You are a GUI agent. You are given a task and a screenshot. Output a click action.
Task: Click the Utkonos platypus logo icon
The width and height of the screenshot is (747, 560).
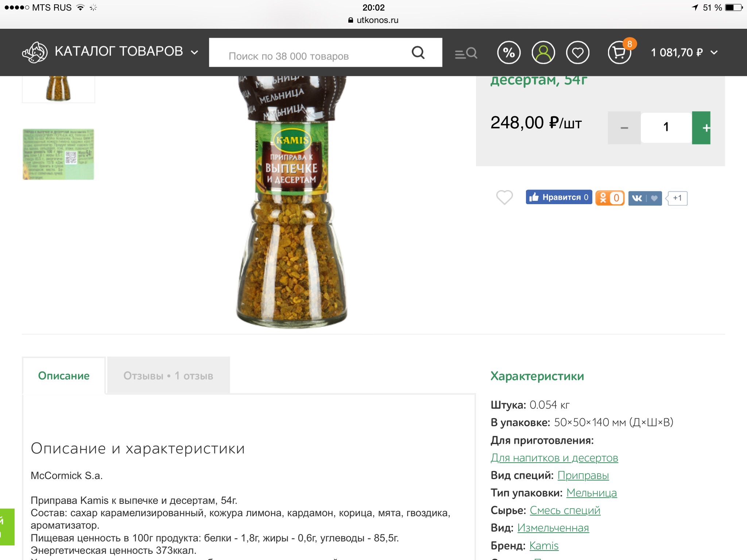pyautogui.click(x=35, y=52)
